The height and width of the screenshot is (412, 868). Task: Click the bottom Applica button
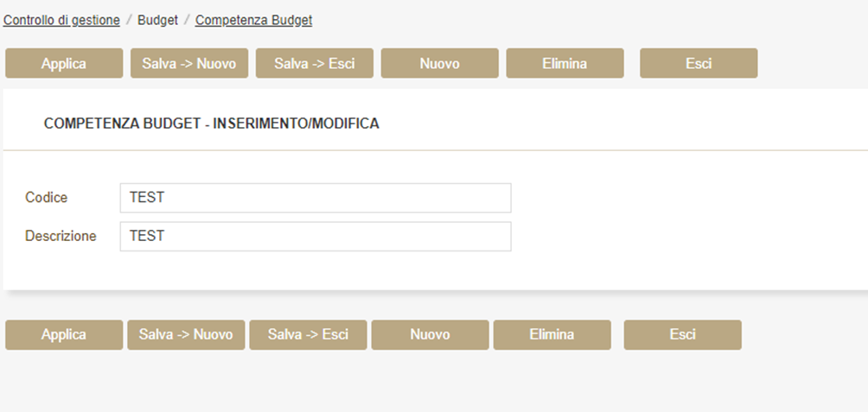click(x=64, y=334)
